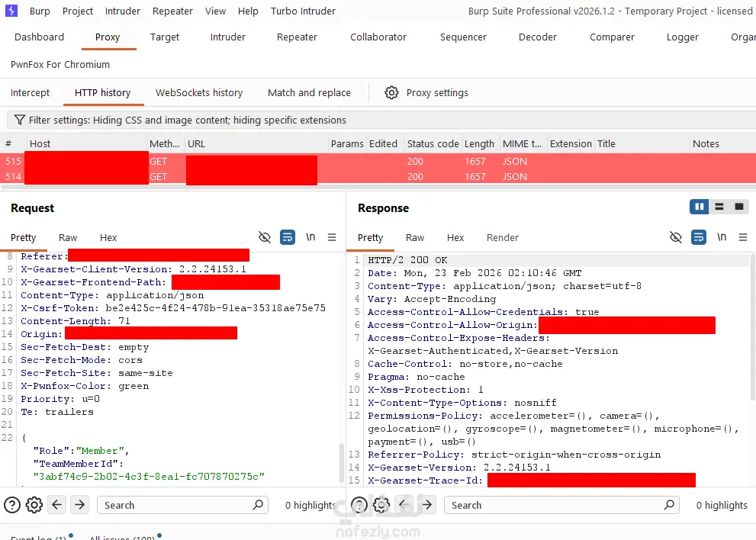
Task: Switch to the Collaborator tab
Action: pyautogui.click(x=378, y=37)
